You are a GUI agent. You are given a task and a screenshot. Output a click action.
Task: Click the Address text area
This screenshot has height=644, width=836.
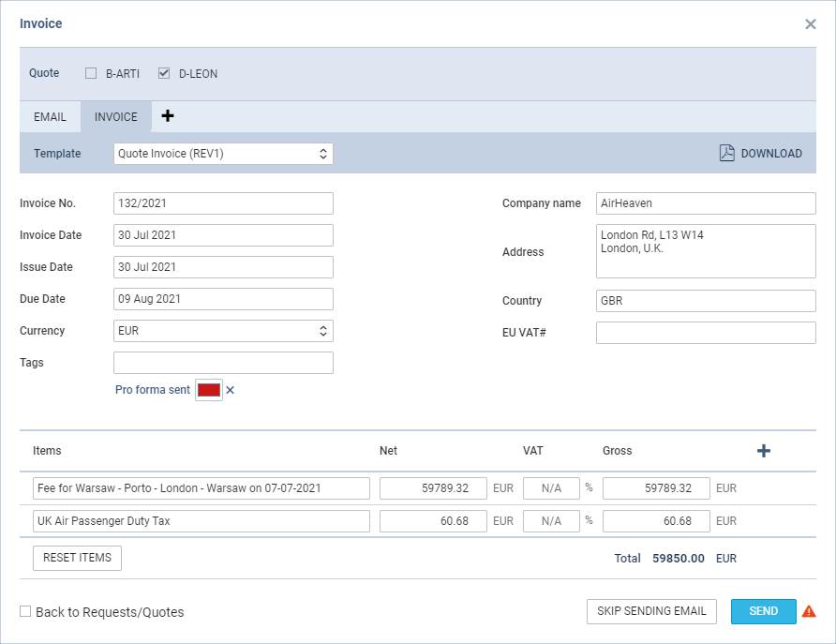[706, 251]
